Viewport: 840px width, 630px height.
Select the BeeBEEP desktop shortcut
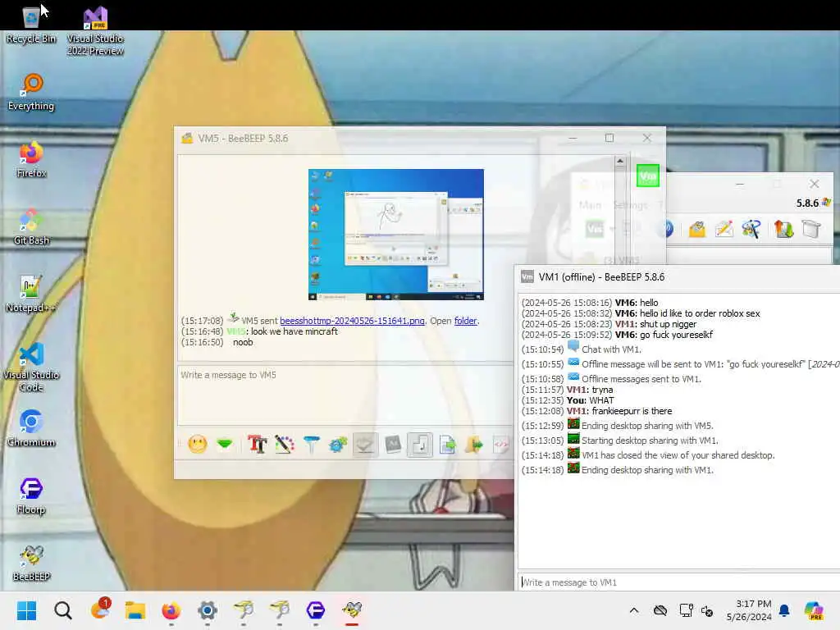point(31,564)
